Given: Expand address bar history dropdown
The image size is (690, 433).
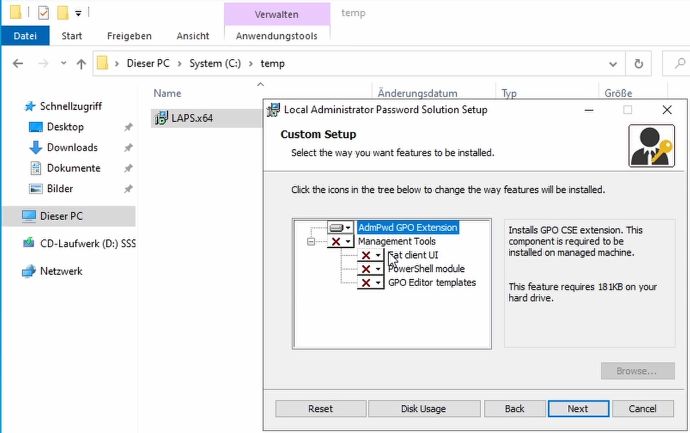Looking at the screenshot, I should 613,64.
